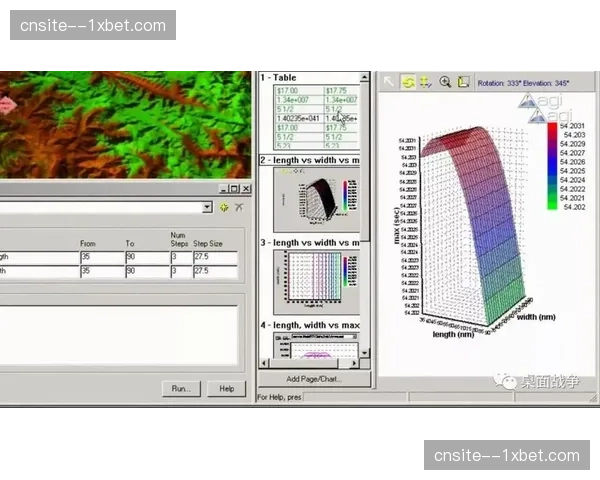The image size is (600, 480).
Task: Activate the rotate chart tool
Action: (x=408, y=82)
